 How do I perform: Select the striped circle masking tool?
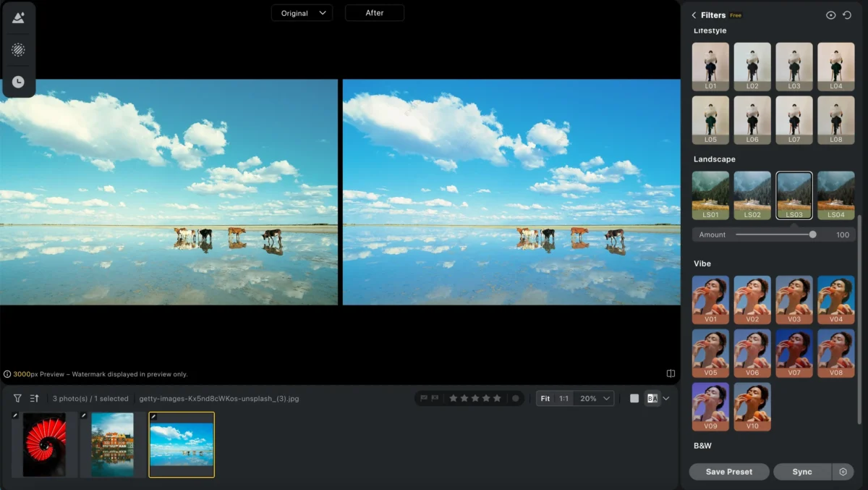pyautogui.click(x=18, y=50)
